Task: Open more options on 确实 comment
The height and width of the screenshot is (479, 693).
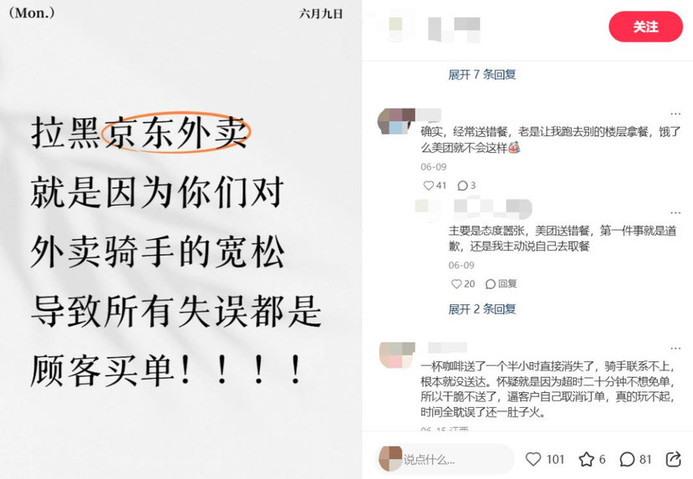Action: coord(675,114)
